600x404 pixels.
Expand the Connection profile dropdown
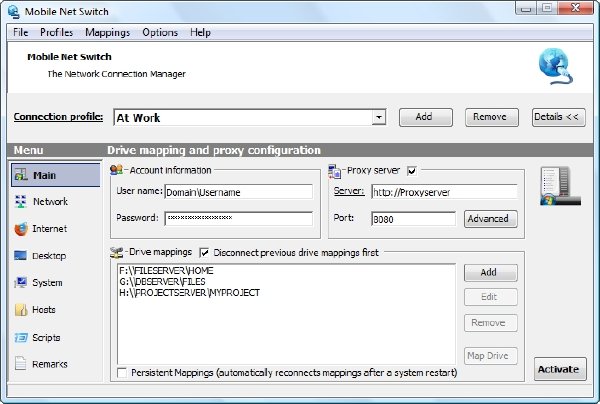click(379, 117)
